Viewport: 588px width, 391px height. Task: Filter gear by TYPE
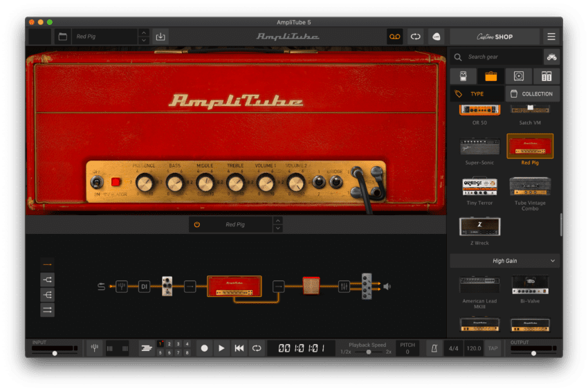pos(477,94)
